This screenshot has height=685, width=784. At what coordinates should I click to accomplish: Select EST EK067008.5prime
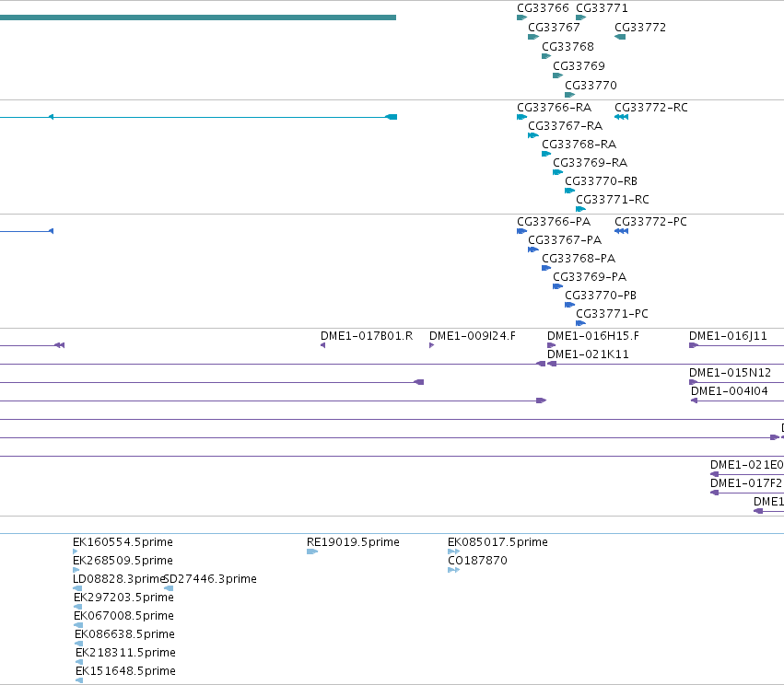coord(123,617)
